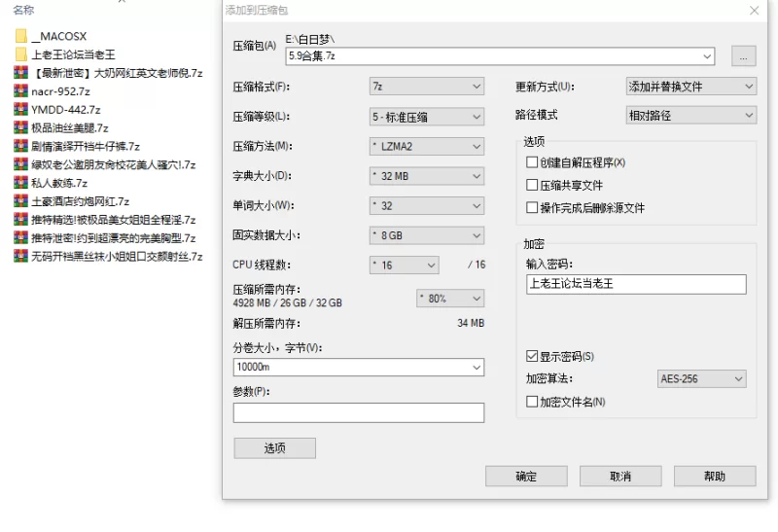778x532 pixels.
Task: Select the file name nacr-952.7z
Action: [x=60, y=91]
